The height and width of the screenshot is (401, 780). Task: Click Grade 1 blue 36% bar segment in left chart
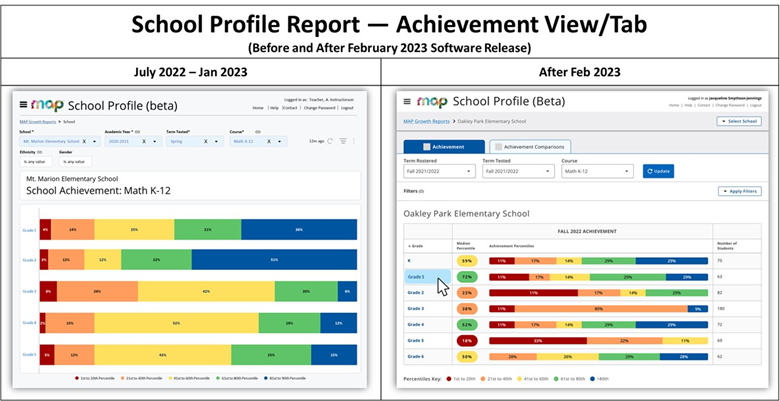tap(298, 229)
